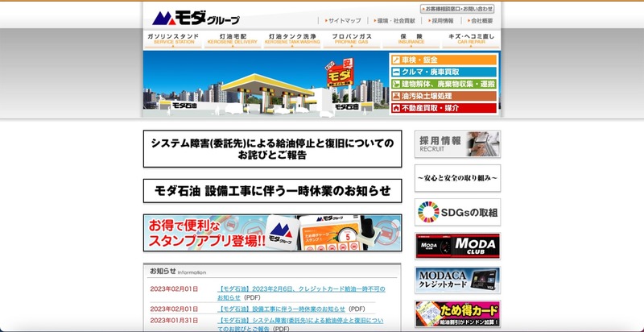Open システム障害による給油停止 notice banner

272,149
